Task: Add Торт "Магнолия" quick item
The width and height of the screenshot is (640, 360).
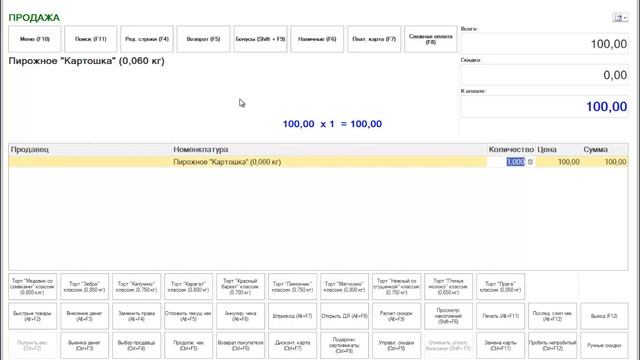Action: (344, 287)
